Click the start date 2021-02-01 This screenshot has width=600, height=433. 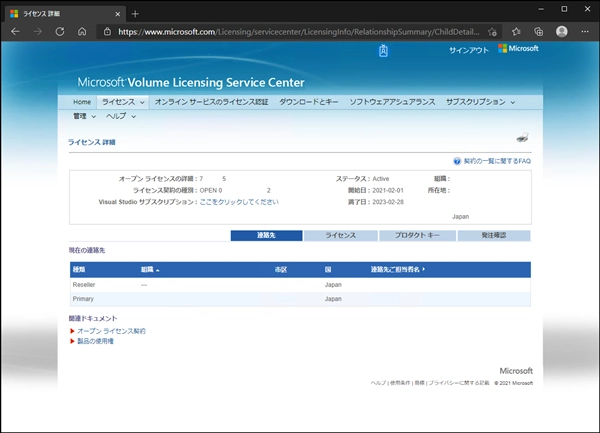pos(388,190)
